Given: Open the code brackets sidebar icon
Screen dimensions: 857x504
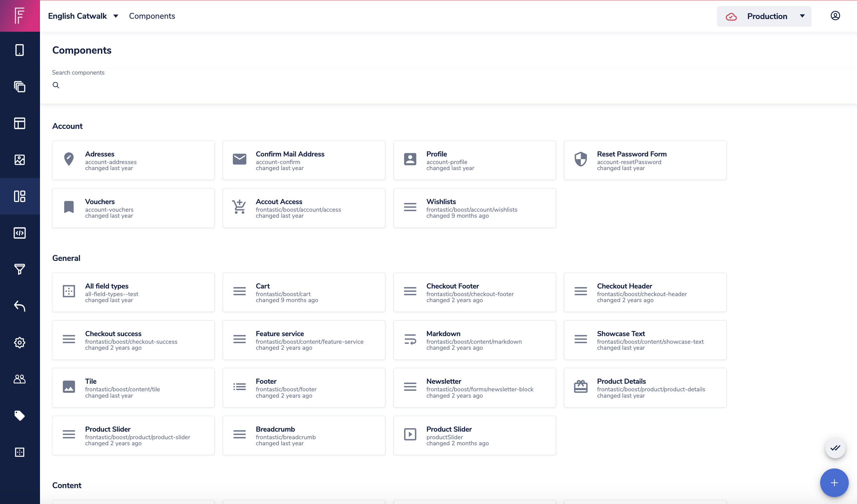Looking at the screenshot, I should [x=20, y=233].
